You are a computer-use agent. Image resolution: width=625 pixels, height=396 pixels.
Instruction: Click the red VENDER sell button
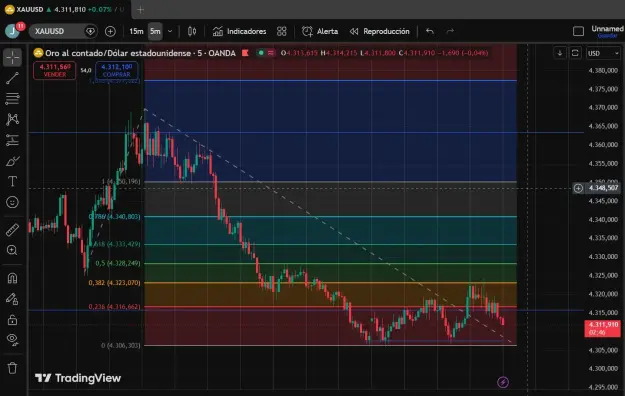point(55,71)
